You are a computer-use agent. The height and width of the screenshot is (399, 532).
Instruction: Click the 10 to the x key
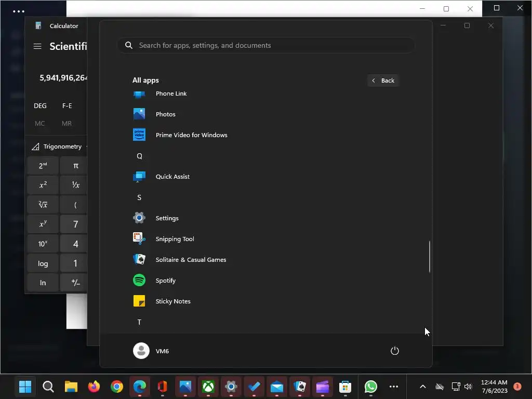point(43,244)
